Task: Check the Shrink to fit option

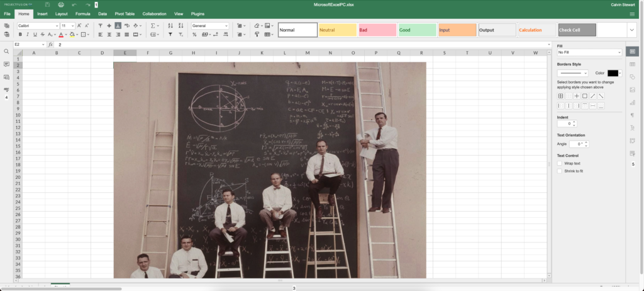Action: click(x=560, y=171)
